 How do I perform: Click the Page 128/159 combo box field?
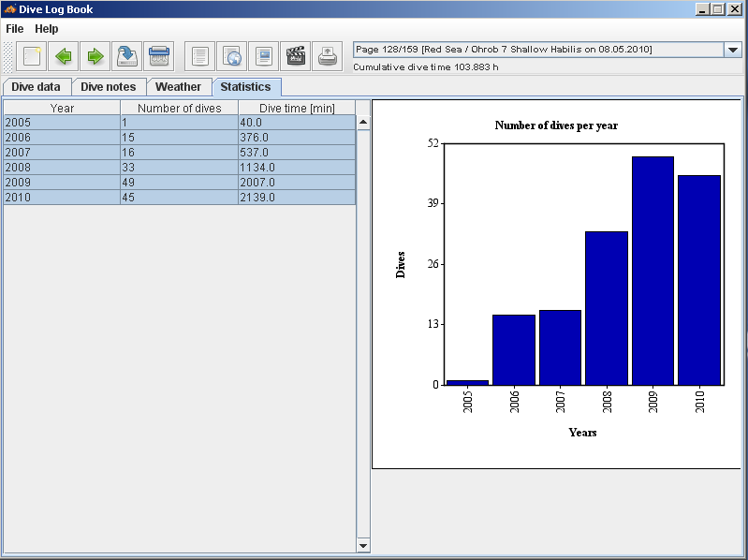(537, 50)
